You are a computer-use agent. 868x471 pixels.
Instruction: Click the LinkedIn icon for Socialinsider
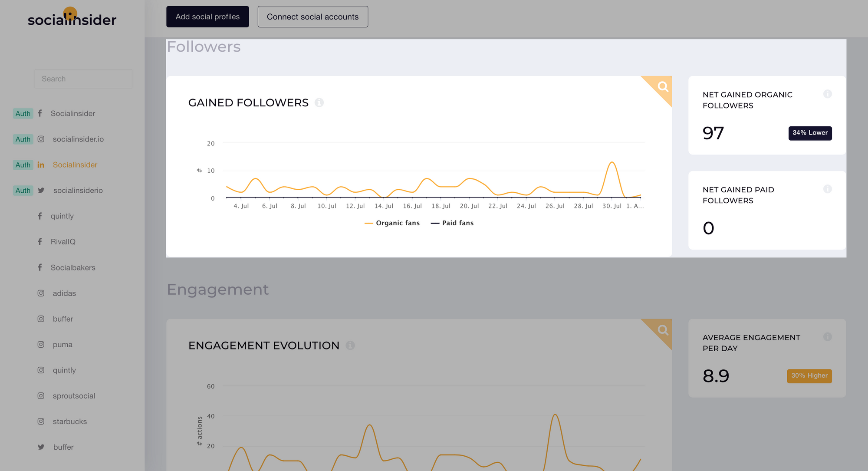click(x=41, y=165)
